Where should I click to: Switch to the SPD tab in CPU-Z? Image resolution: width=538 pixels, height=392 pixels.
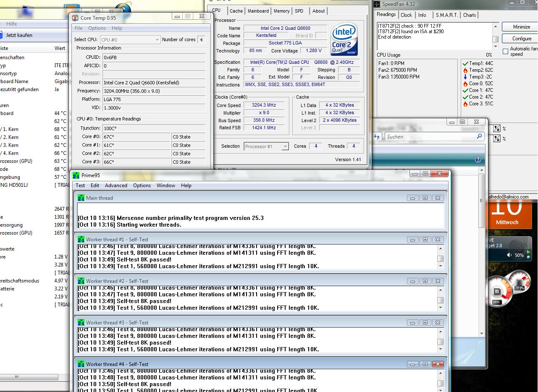coord(299,11)
